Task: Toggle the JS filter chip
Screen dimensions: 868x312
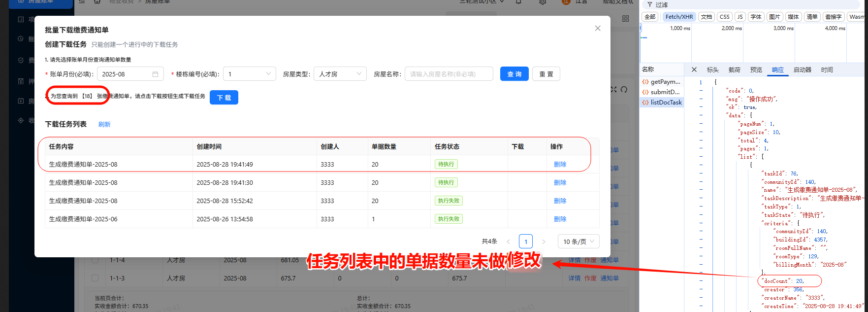Action: [x=740, y=17]
